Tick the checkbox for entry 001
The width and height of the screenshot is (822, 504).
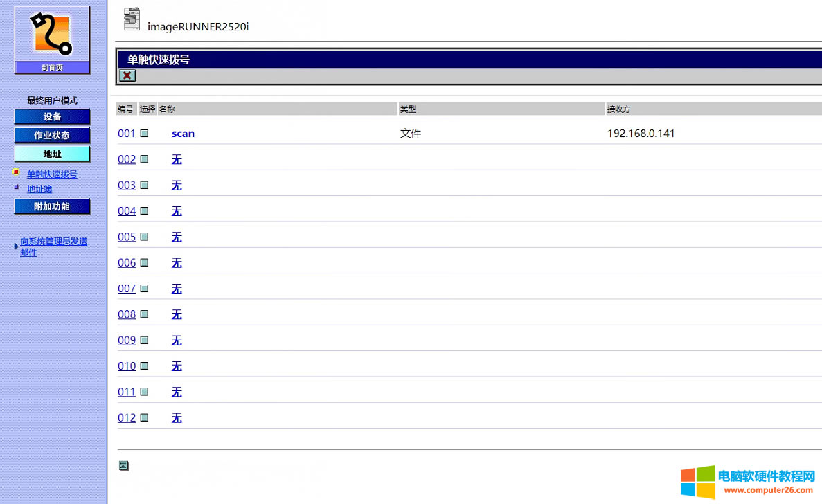[144, 134]
